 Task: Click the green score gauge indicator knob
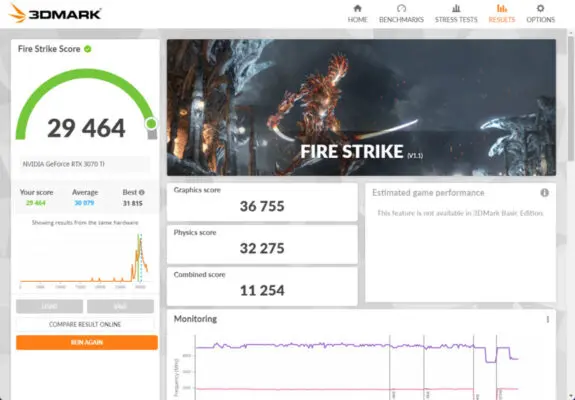click(x=151, y=124)
